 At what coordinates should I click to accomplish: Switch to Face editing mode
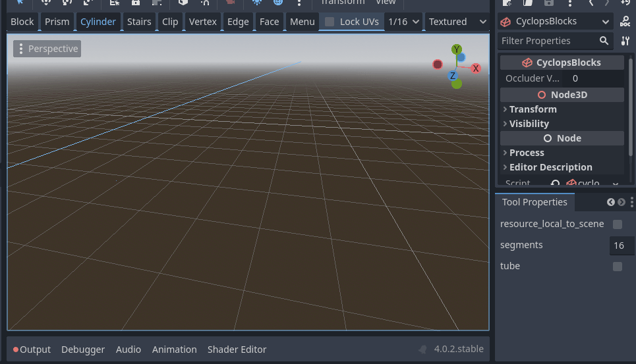tap(269, 22)
